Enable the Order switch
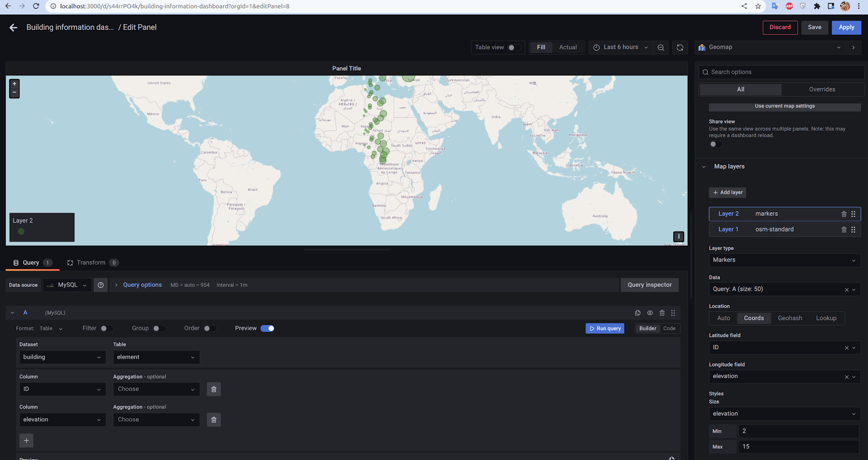Viewport: 868px width, 460px height. tap(210, 329)
